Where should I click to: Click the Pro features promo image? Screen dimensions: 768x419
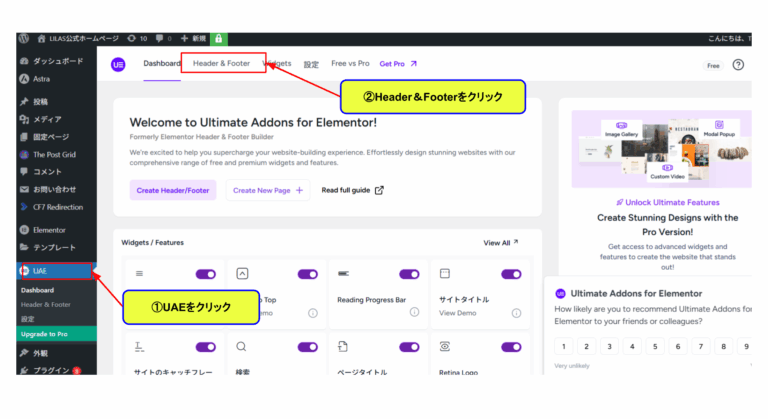662,149
